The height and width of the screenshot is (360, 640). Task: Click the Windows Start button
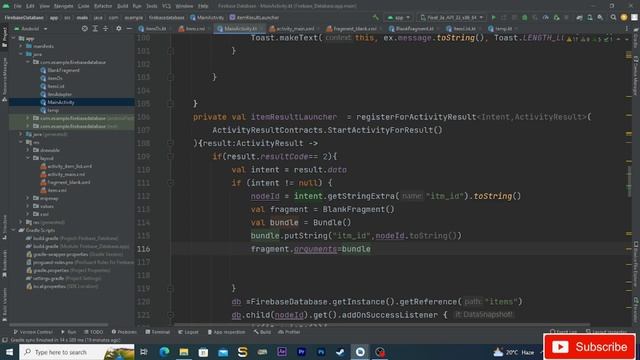point(9,352)
